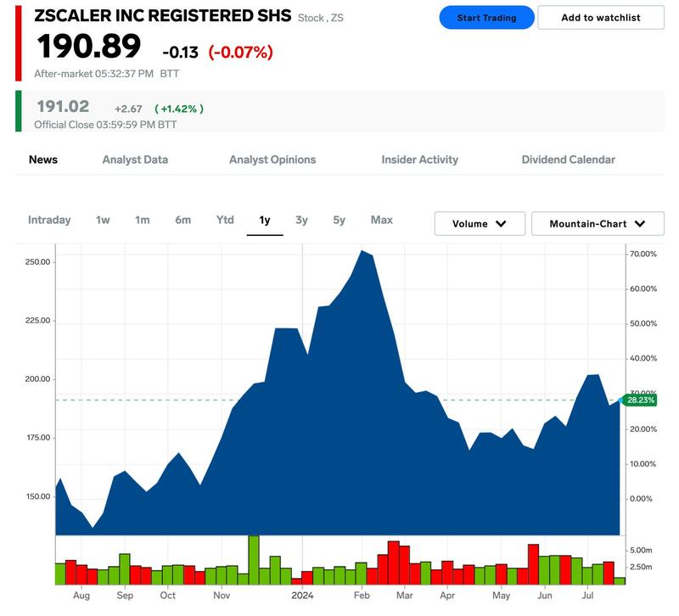The image size is (679, 616).
Task: Select the 6m chart range
Action: (183, 220)
